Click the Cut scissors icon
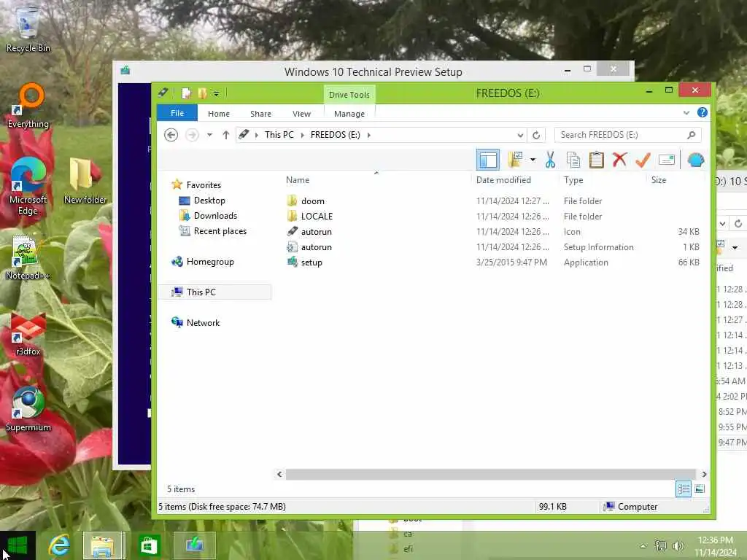747x560 pixels. pyautogui.click(x=550, y=160)
